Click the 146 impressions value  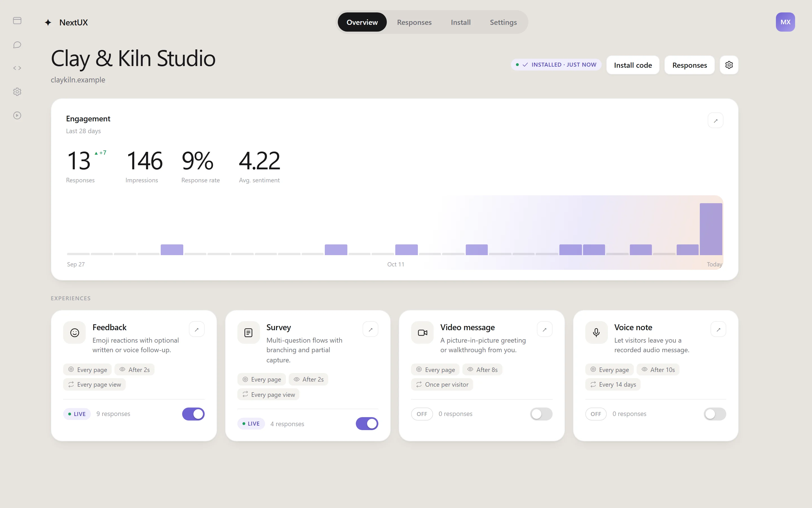[144, 161]
